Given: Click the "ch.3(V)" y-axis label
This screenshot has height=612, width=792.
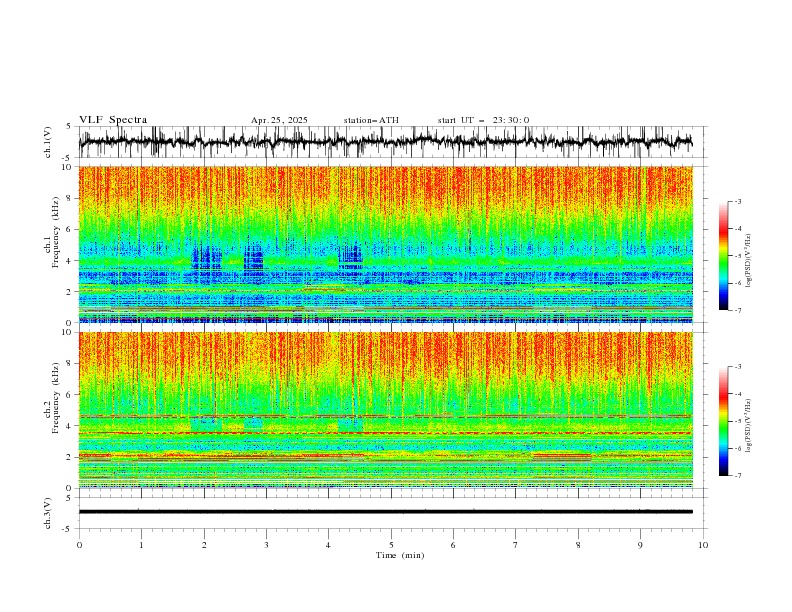Looking at the screenshot, I should click(48, 514).
